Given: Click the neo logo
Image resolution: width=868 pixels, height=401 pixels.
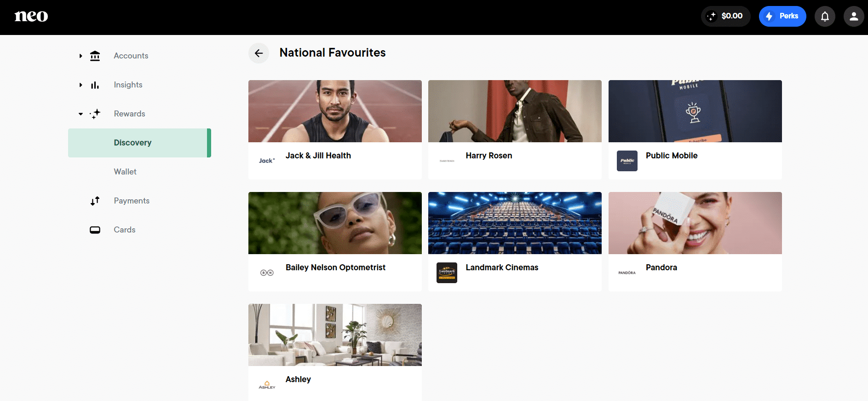Looking at the screenshot, I should (x=31, y=16).
